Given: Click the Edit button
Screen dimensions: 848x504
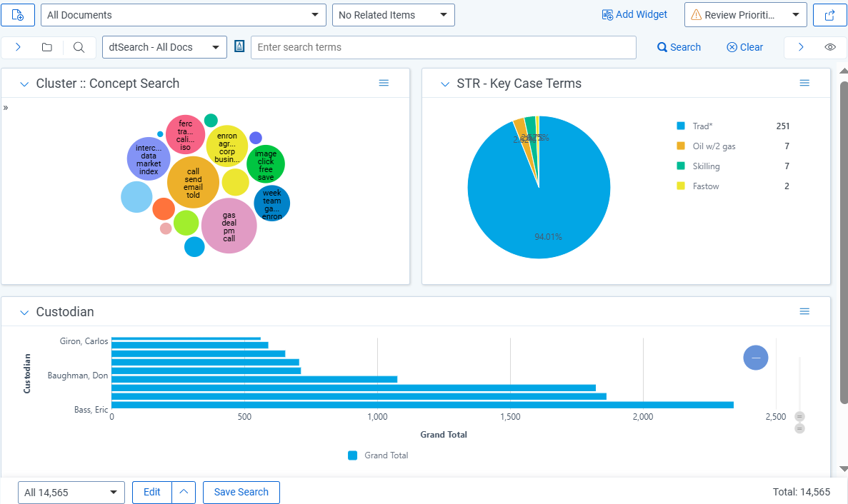Looking at the screenshot, I should [152, 492].
